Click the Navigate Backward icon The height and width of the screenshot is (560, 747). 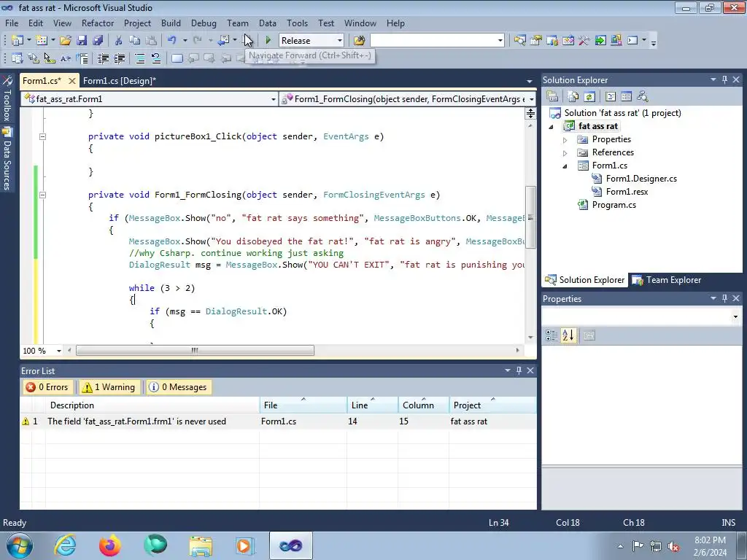point(223,41)
